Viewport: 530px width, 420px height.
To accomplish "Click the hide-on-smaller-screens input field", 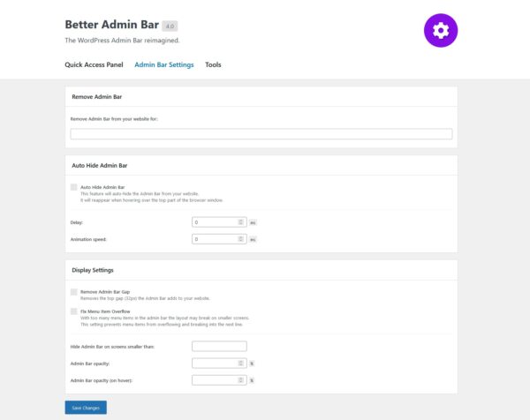I will click(x=218, y=346).
